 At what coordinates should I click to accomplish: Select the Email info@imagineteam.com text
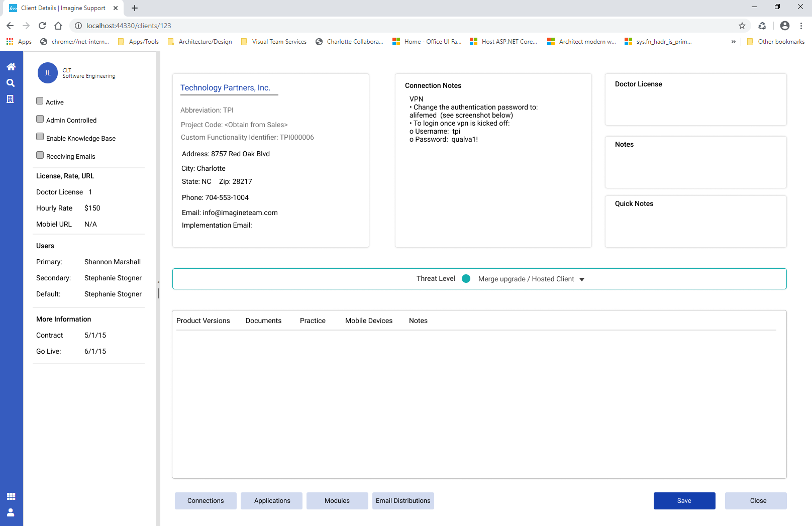(230, 213)
